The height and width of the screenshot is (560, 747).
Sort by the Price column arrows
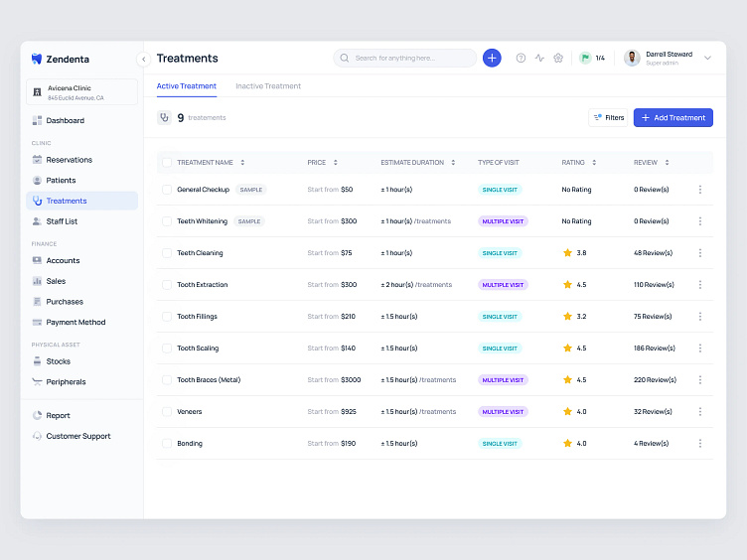pos(335,162)
